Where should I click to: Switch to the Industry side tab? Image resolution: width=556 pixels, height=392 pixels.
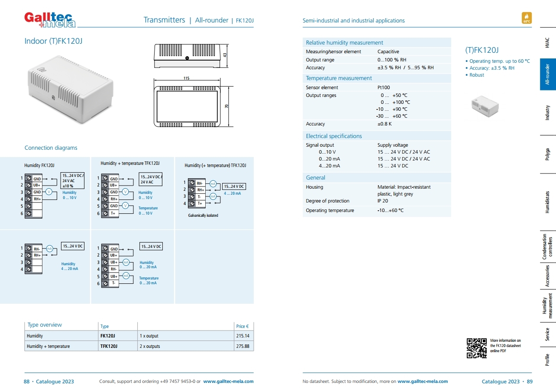tap(547, 112)
